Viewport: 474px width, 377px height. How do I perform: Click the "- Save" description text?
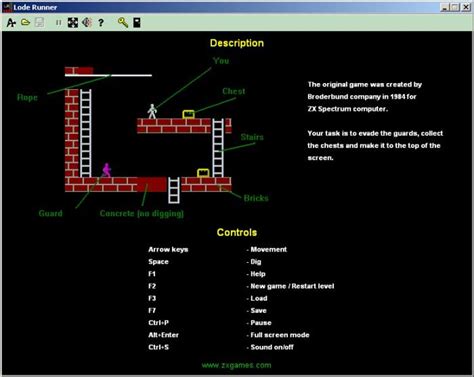257,310
